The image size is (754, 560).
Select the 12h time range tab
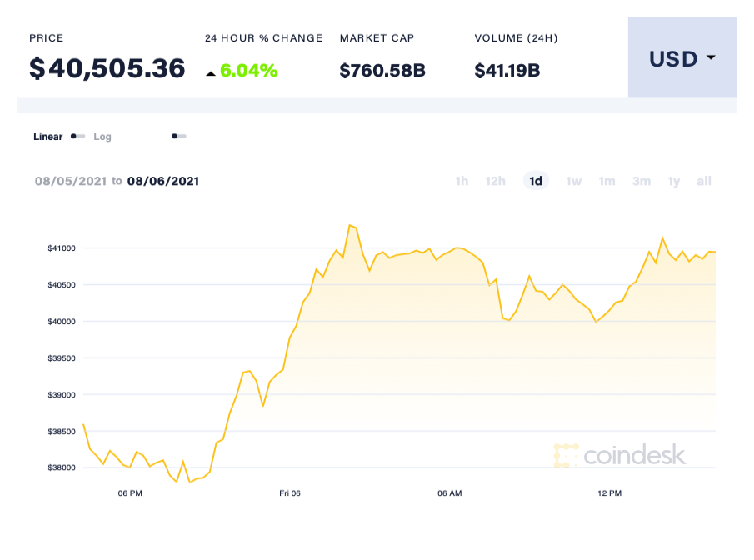pos(496,181)
